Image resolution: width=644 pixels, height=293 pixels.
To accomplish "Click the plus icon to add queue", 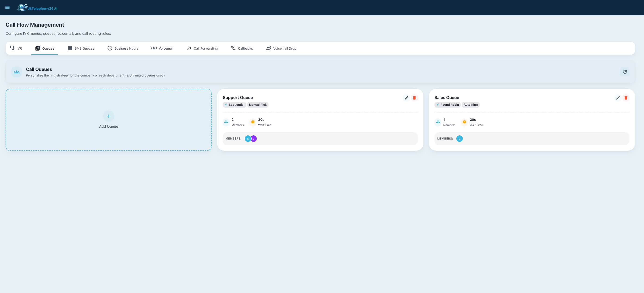I will (x=108, y=116).
